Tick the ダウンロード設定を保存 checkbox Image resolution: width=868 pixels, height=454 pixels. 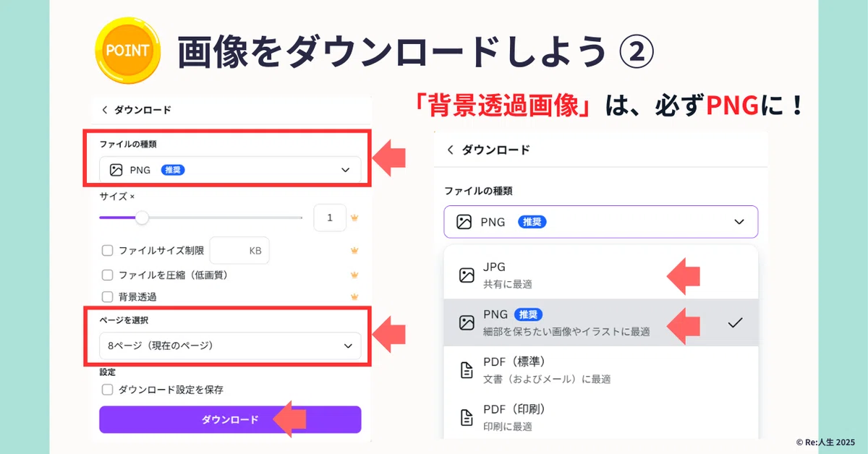pyautogui.click(x=107, y=390)
